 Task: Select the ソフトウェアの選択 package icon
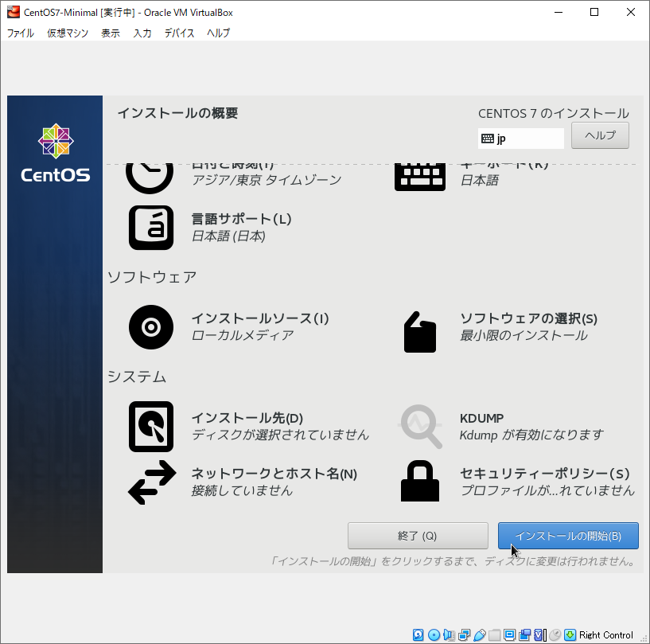420,331
